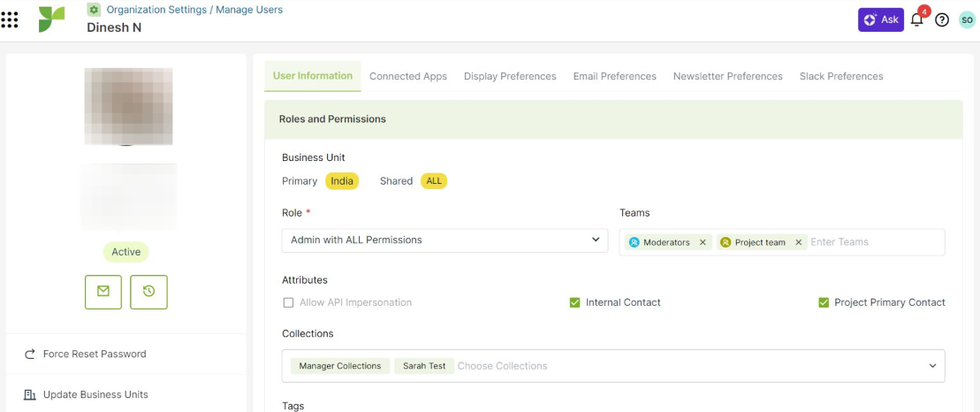Toggle Allow API Impersonation checkbox
This screenshot has width=980, height=412.
pyautogui.click(x=288, y=302)
